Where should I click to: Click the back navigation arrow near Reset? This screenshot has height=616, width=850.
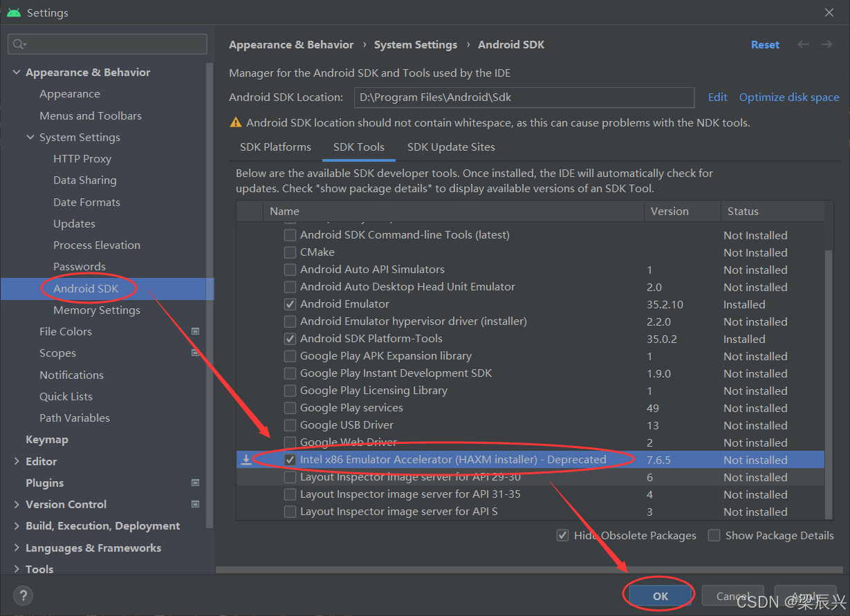(803, 44)
